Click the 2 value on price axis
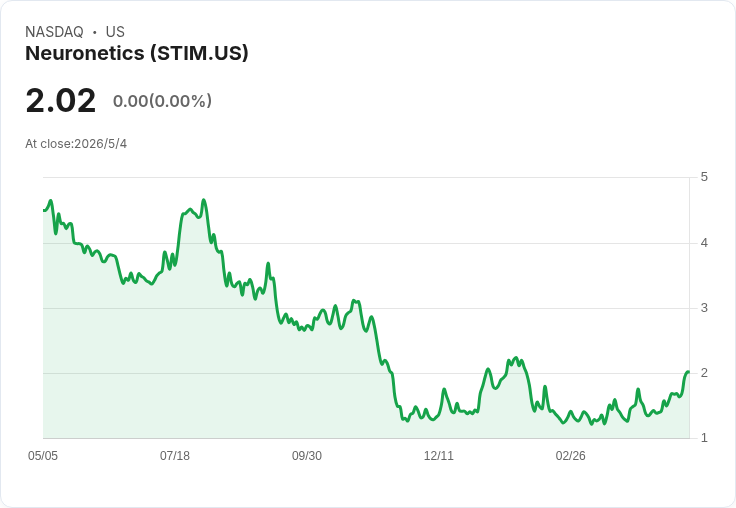736x508 pixels. pyautogui.click(x=704, y=373)
